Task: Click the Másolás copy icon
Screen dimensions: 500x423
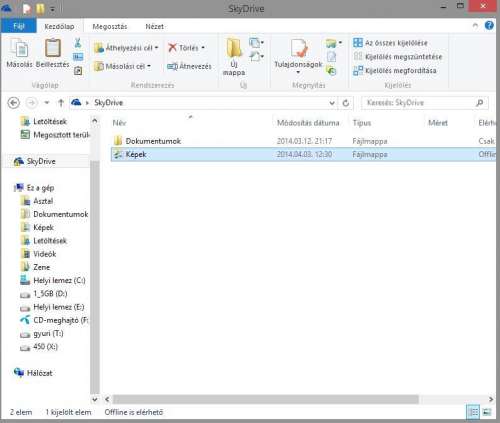Action: (20, 49)
